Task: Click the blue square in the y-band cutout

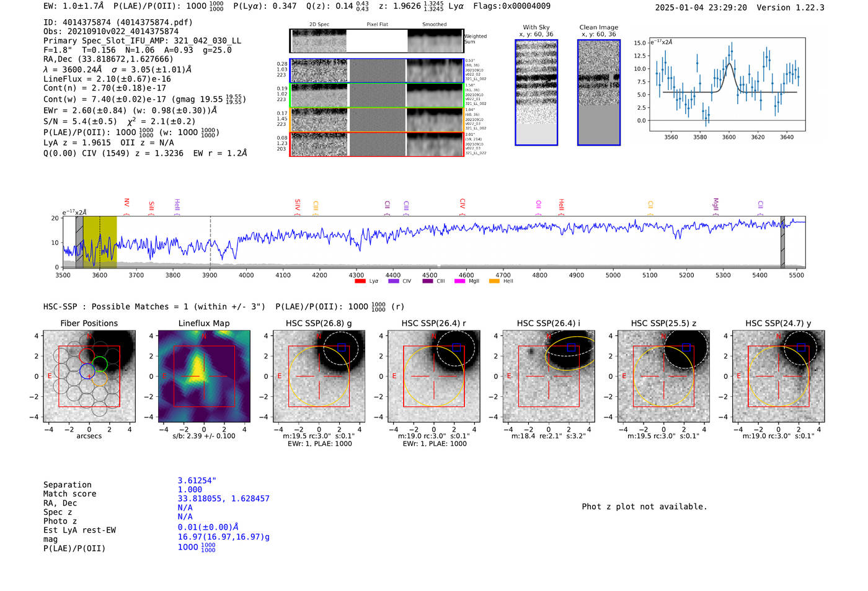Action: click(x=801, y=347)
